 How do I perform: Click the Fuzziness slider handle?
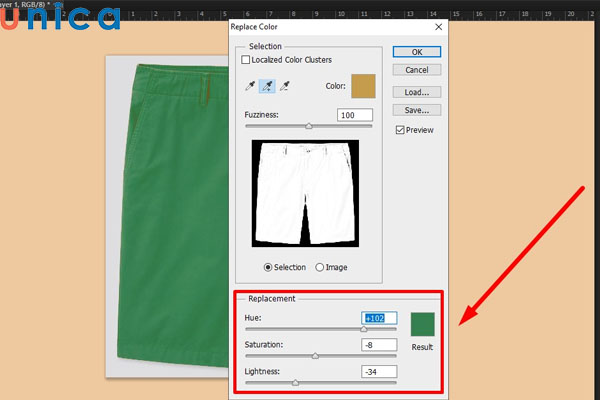pyautogui.click(x=308, y=126)
